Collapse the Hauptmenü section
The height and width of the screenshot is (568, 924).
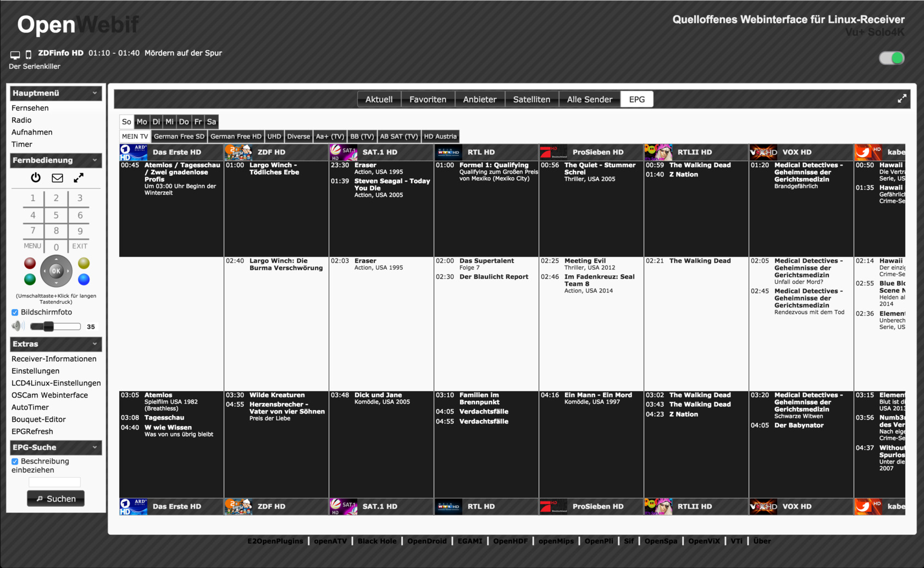click(95, 93)
